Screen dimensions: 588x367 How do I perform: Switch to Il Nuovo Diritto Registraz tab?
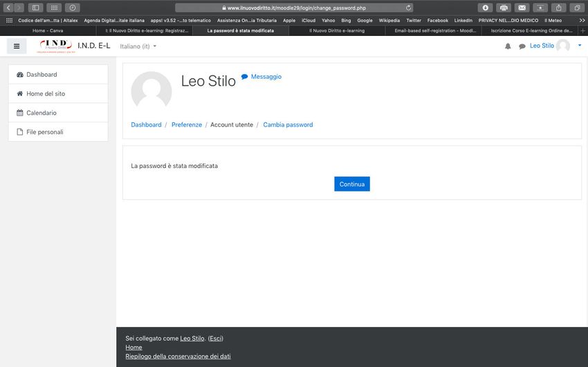pos(145,30)
